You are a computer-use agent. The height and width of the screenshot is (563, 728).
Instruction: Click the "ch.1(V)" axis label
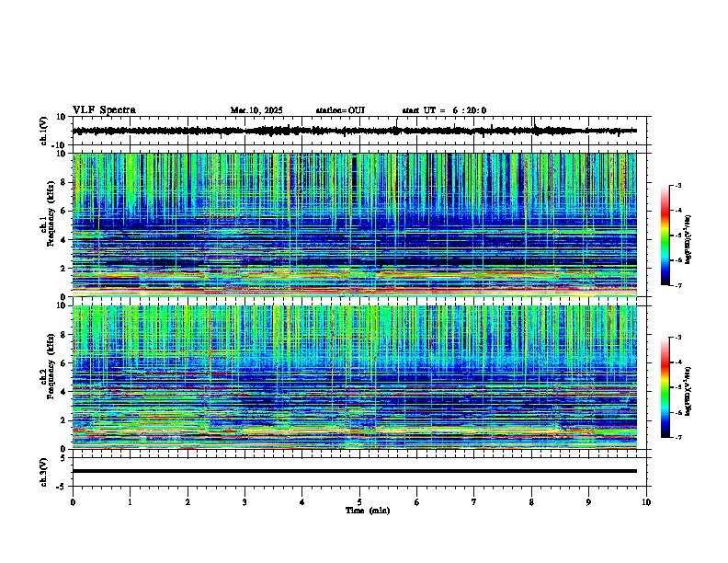click(x=44, y=131)
